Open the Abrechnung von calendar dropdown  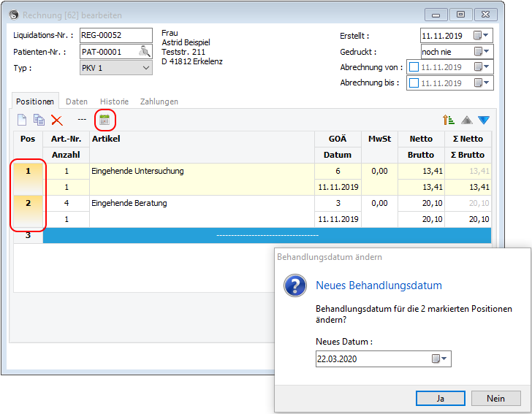point(482,66)
